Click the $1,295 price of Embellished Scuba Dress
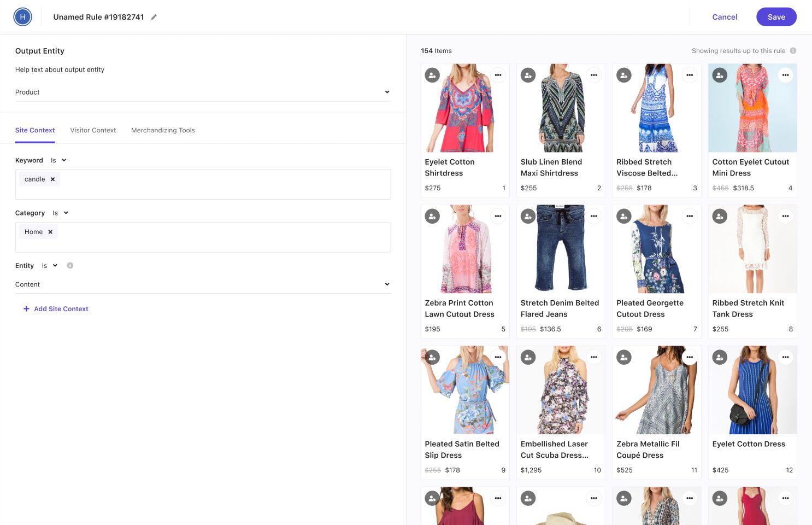Screen dimensions: 812x525 [531, 470]
